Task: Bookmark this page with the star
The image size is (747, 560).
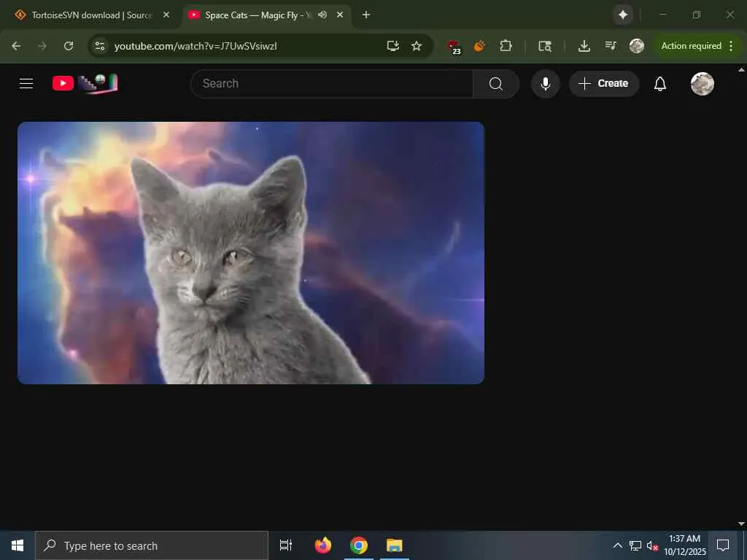Action: [417, 46]
